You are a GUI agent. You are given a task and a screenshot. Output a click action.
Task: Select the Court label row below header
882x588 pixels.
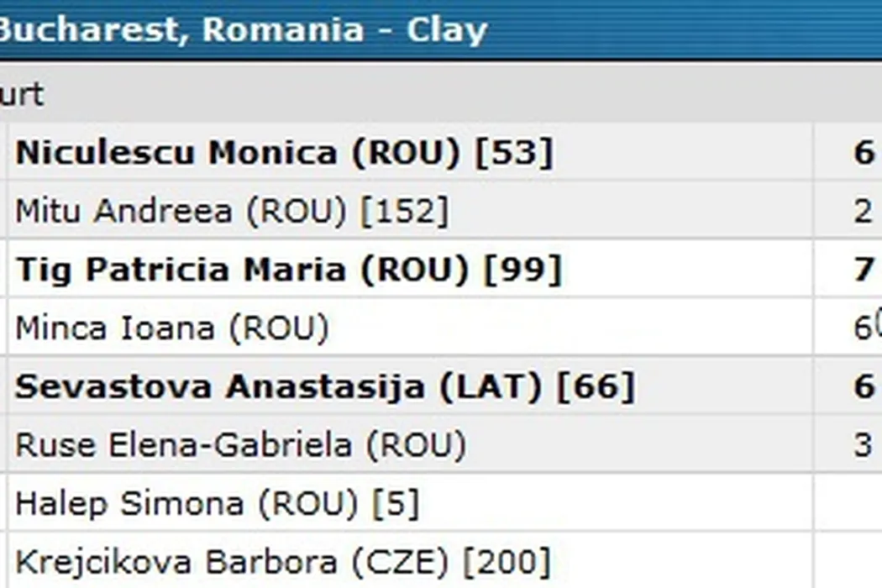point(22,94)
